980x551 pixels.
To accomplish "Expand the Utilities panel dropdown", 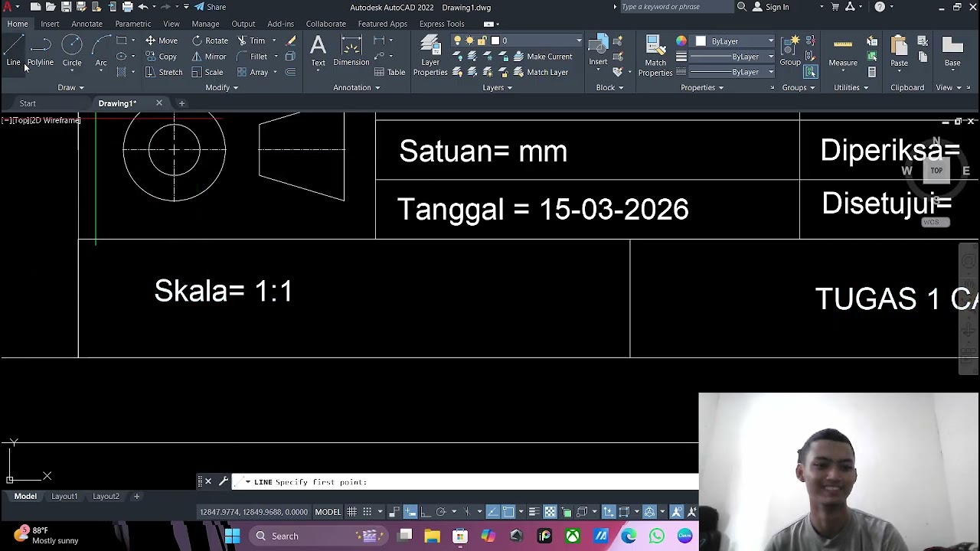I will [851, 87].
